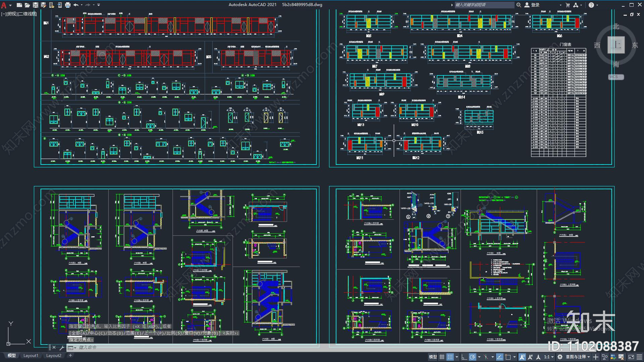This screenshot has height=362, width=644.
Task: Toggle drawing grid display in status bar
Action: [x=442, y=357]
